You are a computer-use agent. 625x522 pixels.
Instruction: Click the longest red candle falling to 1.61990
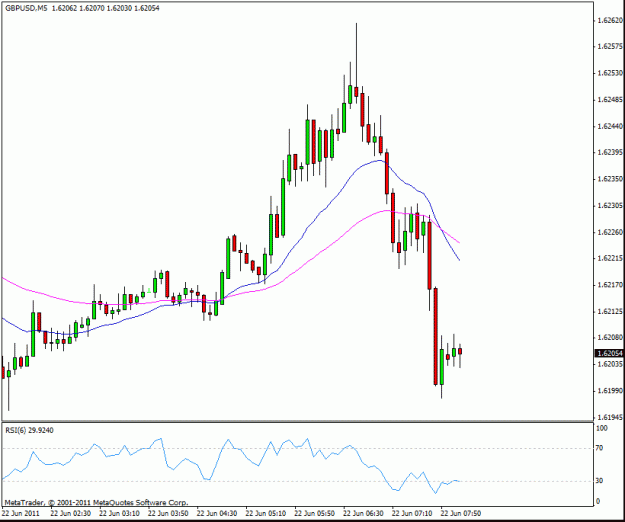point(436,336)
